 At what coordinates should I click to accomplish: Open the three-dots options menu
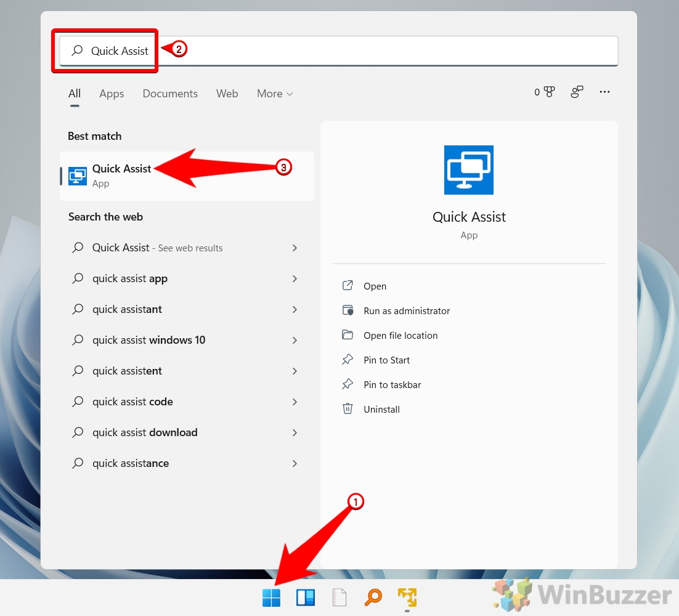click(604, 92)
